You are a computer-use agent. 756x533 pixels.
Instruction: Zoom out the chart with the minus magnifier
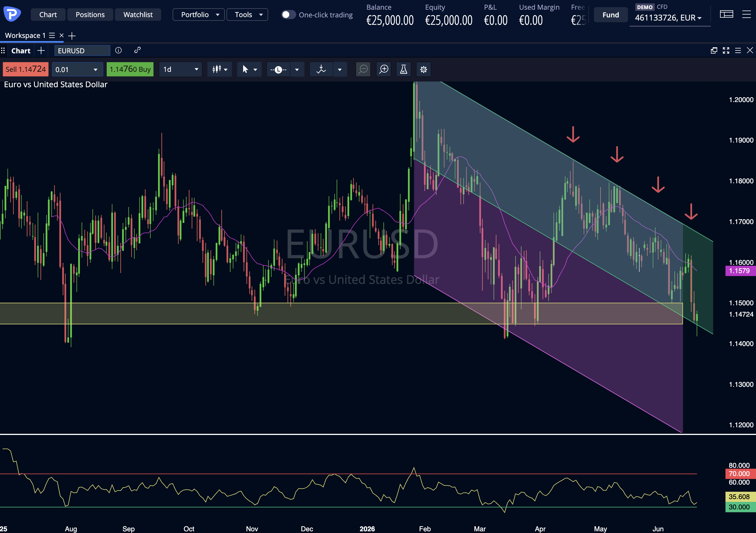[363, 70]
